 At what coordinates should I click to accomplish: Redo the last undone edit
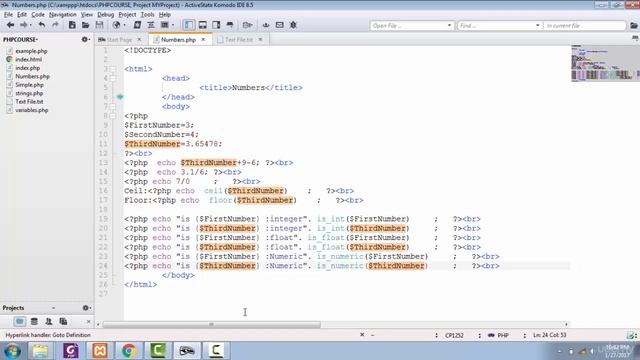click(55, 25)
